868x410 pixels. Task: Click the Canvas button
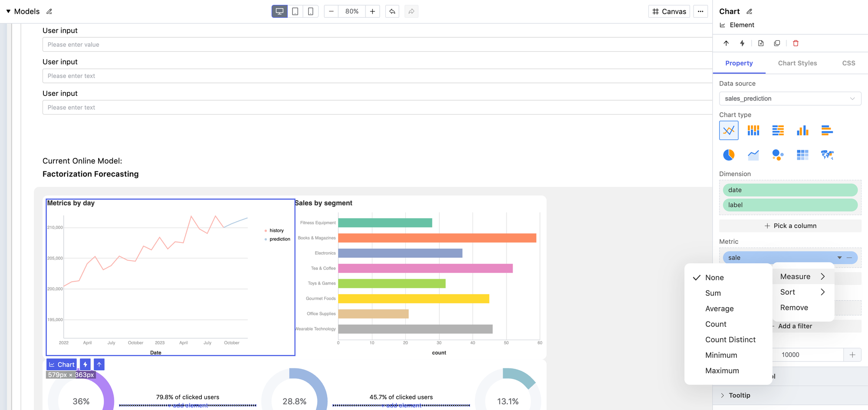coord(669,12)
